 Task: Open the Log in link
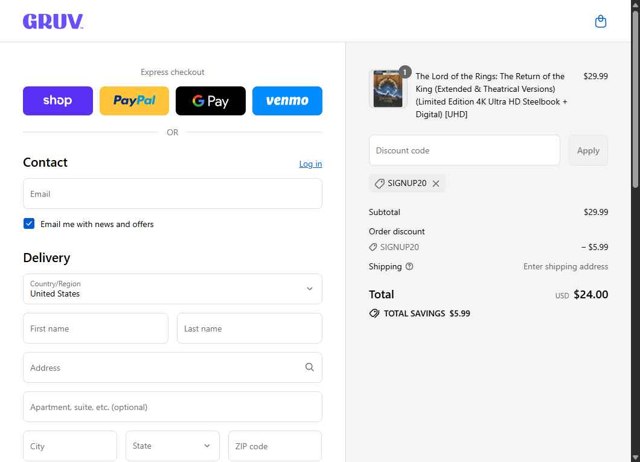click(x=311, y=164)
